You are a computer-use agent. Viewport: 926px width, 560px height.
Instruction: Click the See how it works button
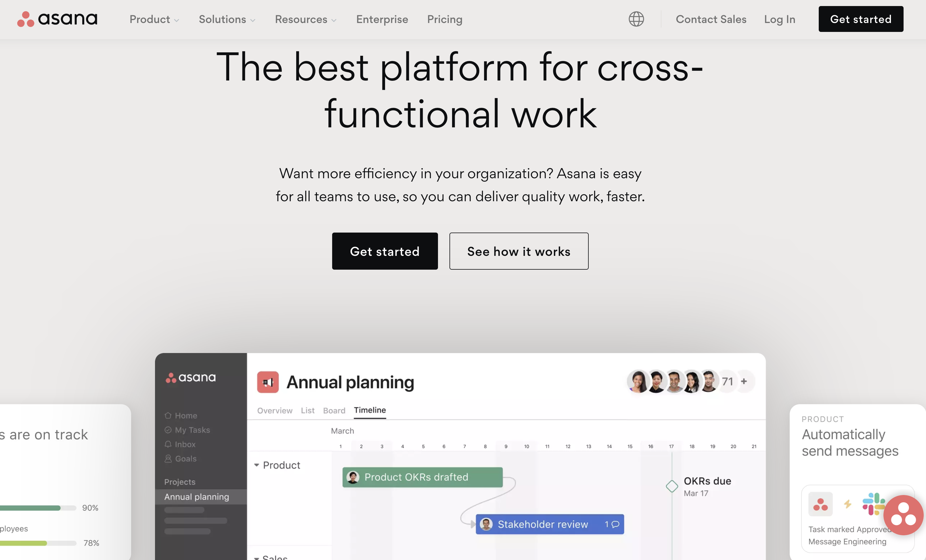coord(519,251)
